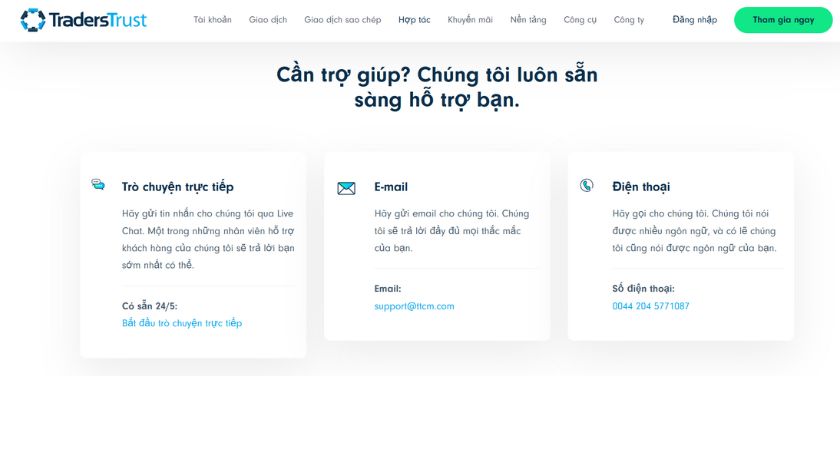Open the Giao dịch sao chép menu

(343, 20)
